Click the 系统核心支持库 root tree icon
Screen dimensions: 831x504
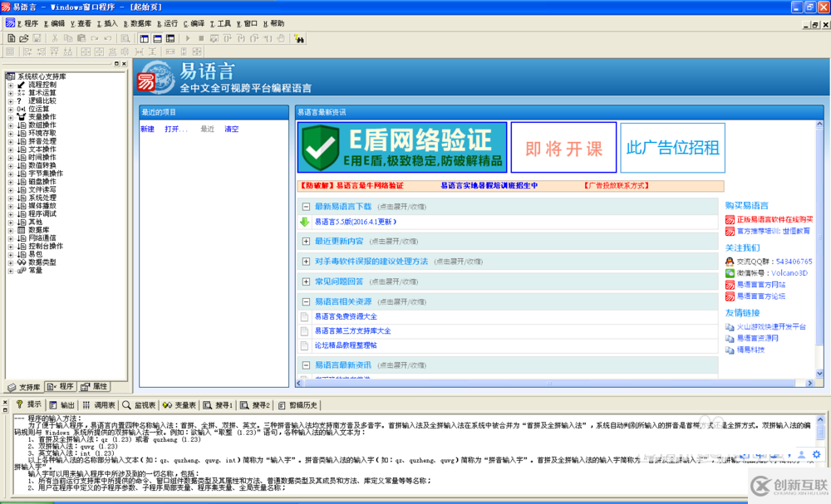point(10,76)
